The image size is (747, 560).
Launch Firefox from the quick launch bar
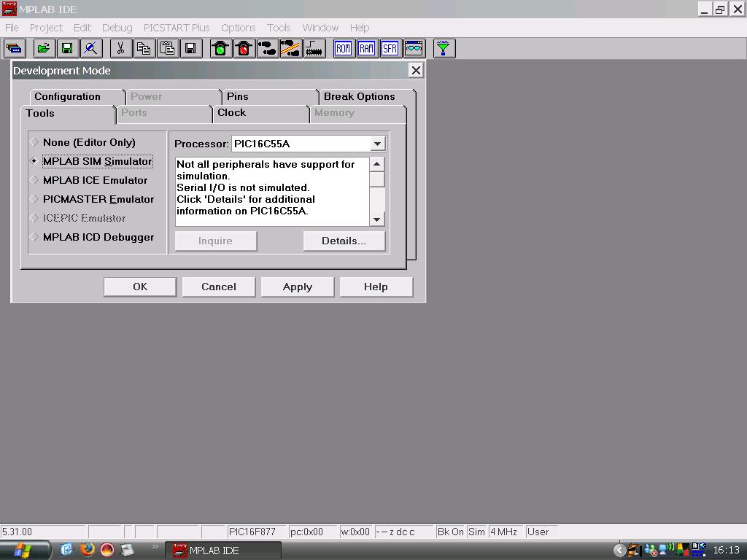(88, 550)
